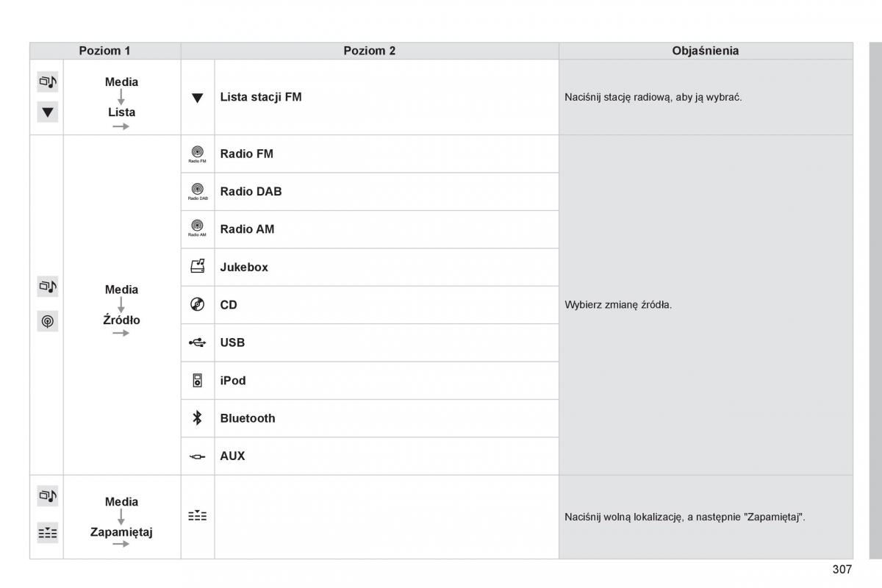
Task: Click page number 307
Action: (842, 569)
